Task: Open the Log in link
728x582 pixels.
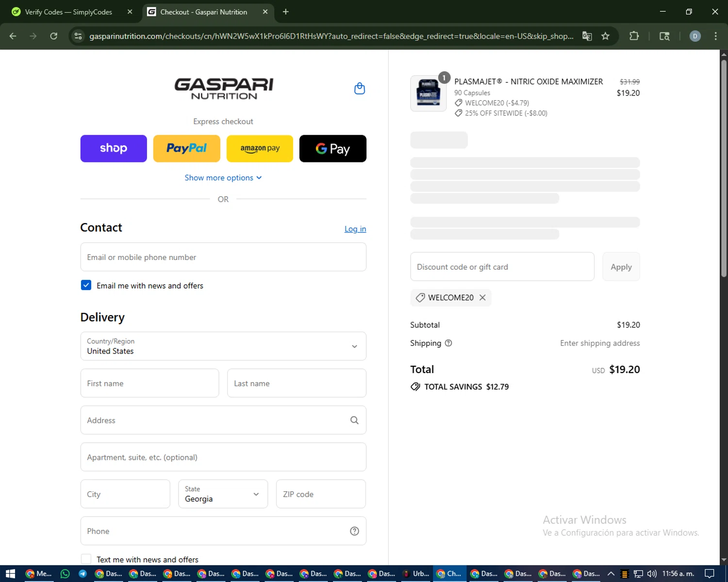Action: 355,229
